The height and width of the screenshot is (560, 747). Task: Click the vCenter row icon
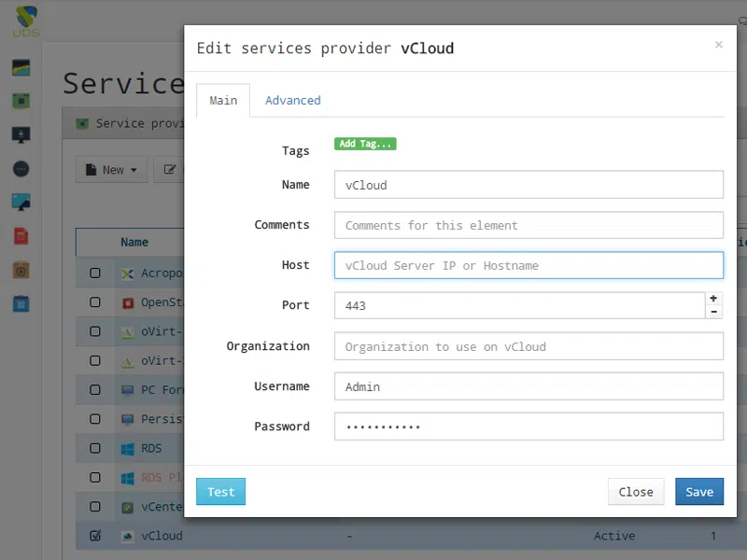(x=127, y=508)
